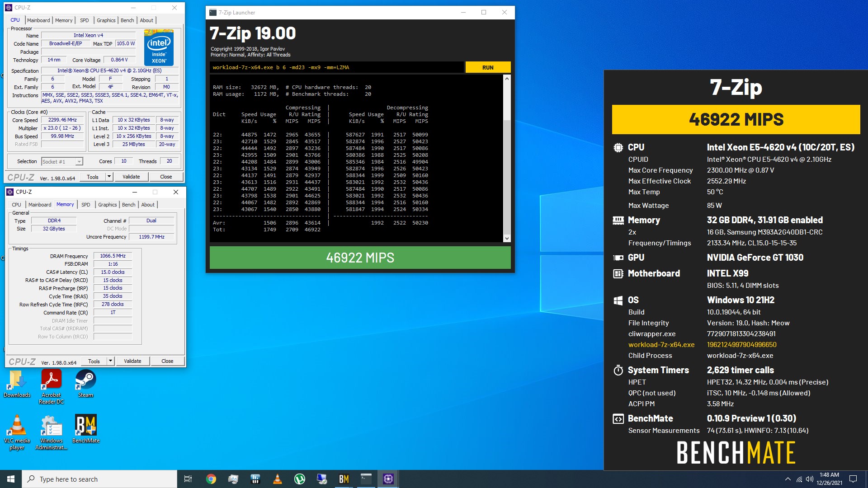Expand Tools dropdown arrow in the lower CPU-Z window
Screen dimensions: 868x488
click(110, 361)
